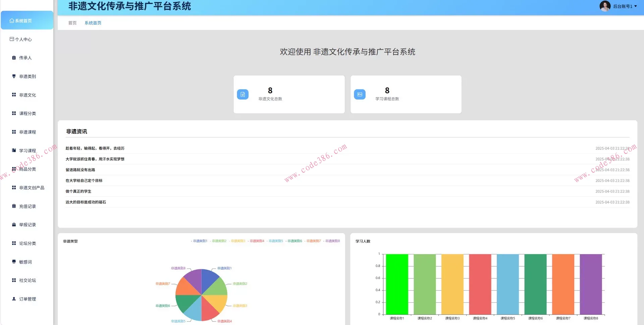Toggle 非遗类别5 legend item visibility
The height and width of the screenshot is (325, 644).
(276, 240)
